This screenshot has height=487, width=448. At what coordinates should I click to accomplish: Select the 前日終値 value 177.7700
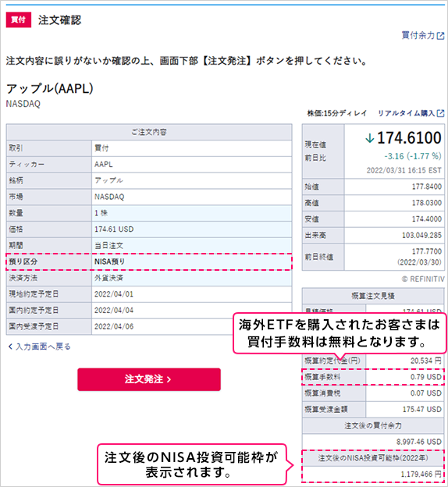coord(427,251)
